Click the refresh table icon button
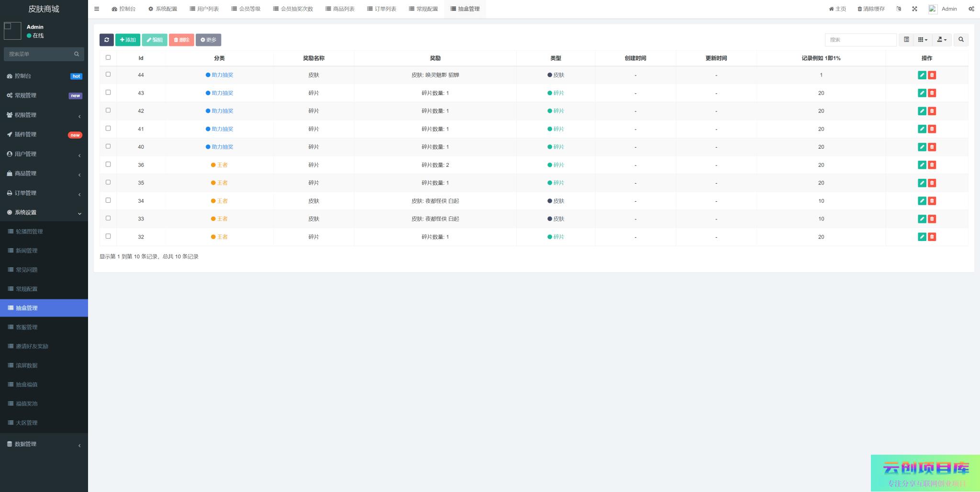This screenshot has height=492, width=980. click(x=106, y=40)
